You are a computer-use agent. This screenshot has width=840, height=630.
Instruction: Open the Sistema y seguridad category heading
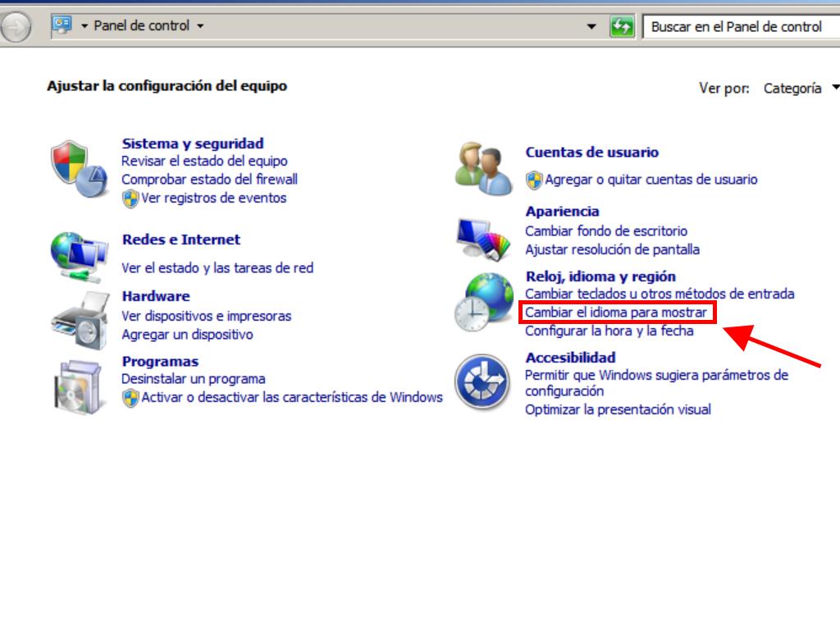[193, 144]
